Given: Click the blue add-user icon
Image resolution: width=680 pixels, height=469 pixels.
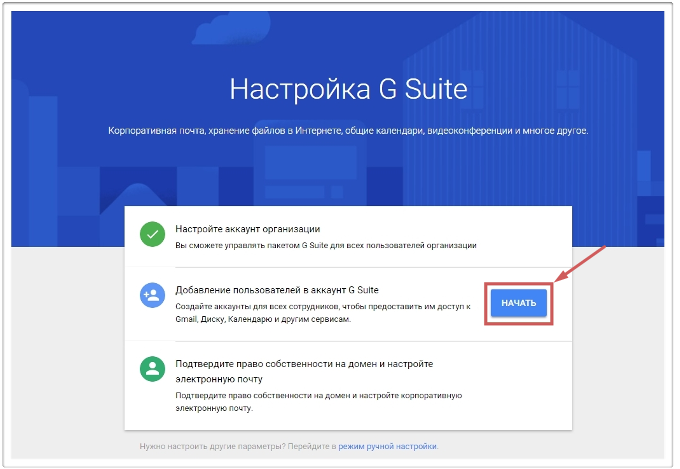Looking at the screenshot, I should [x=152, y=296].
